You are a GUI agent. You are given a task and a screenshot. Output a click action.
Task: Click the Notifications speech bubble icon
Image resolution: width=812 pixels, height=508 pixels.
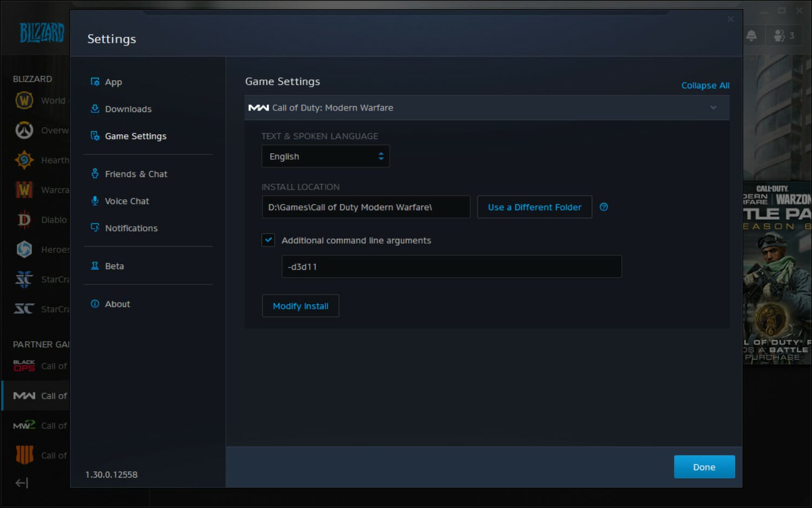[x=95, y=227]
